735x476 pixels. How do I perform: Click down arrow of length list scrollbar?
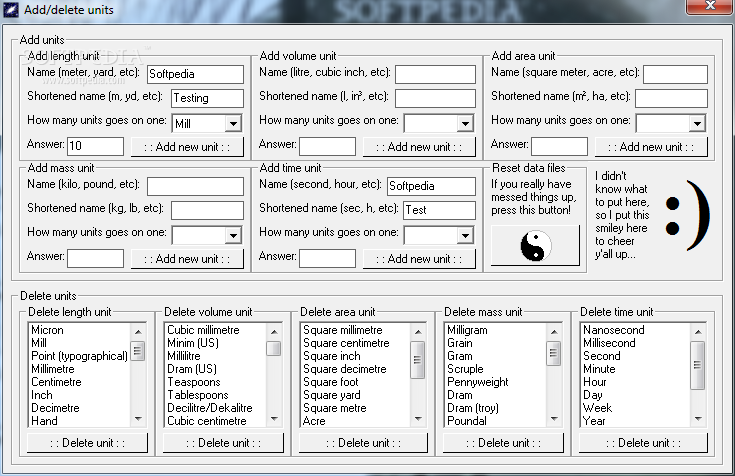(x=138, y=418)
